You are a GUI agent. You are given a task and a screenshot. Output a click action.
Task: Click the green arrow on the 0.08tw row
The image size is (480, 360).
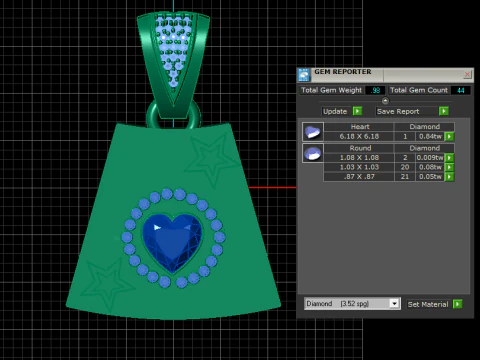point(449,167)
